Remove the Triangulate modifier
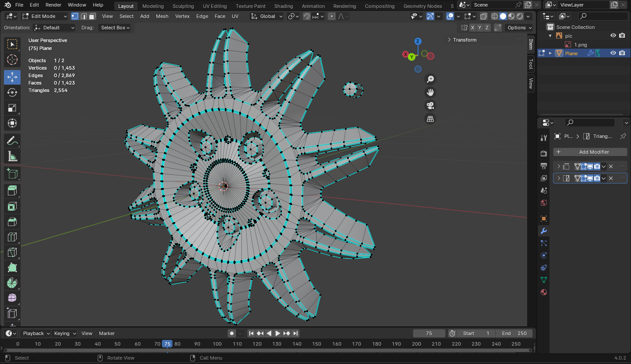This screenshot has height=364, width=631. [611, 178]
